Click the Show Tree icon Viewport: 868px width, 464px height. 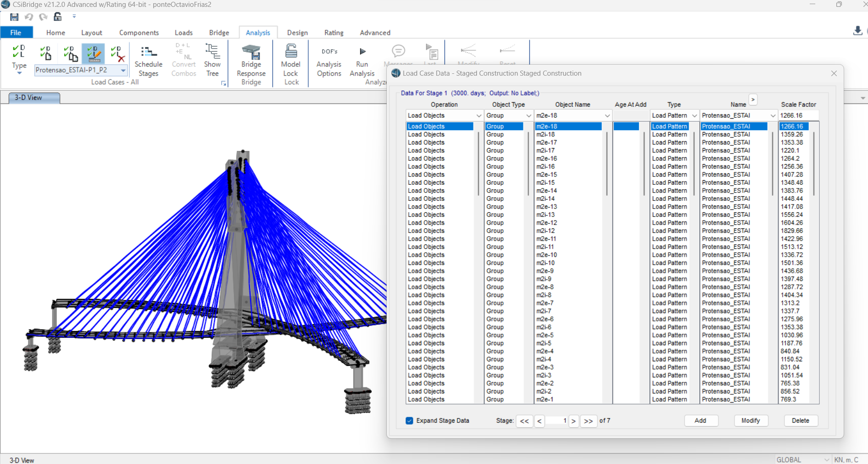(212, 60)
